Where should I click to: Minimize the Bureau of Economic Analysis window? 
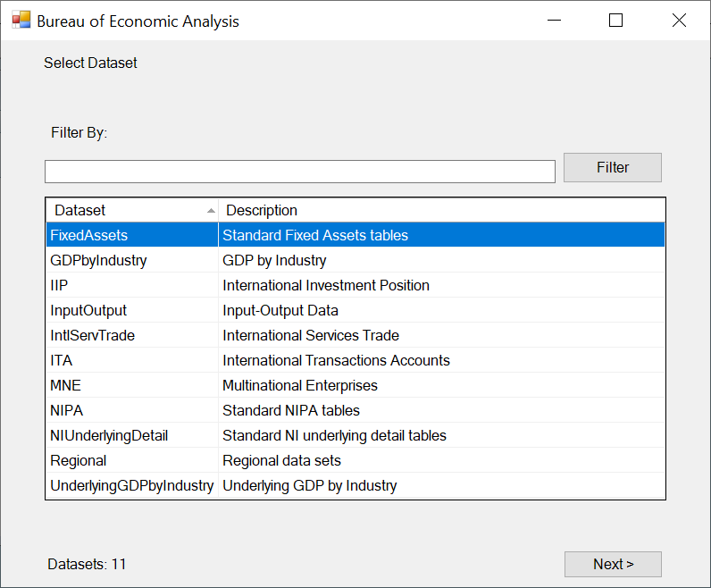pos(554,21)
